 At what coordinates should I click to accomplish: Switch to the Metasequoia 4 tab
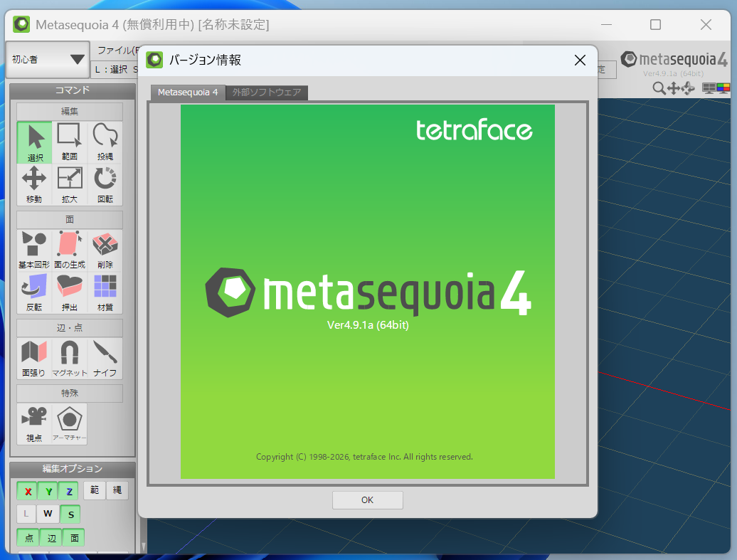[x=188, y=93]
